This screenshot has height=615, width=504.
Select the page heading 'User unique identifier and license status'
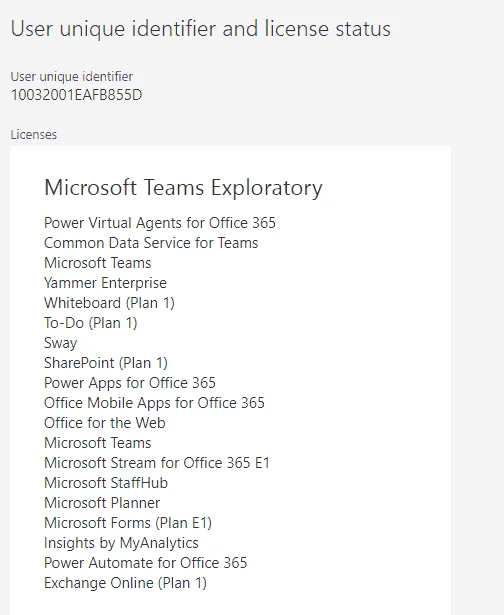pos(200,29)
